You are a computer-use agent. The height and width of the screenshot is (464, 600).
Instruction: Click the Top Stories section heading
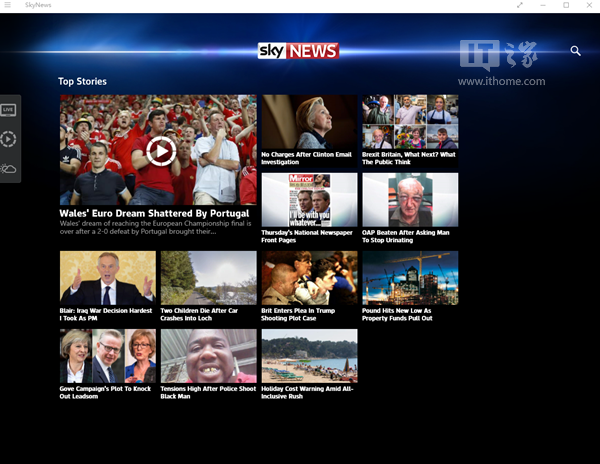(82, 81)
